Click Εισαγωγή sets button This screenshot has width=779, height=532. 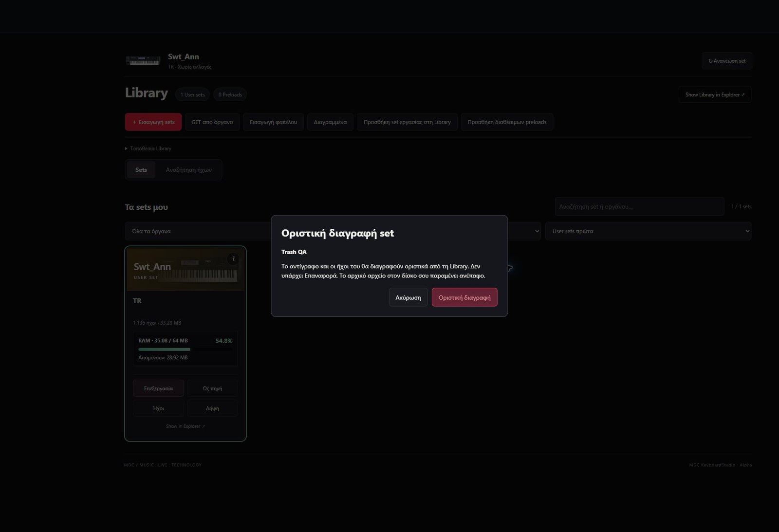click(x=153, y=122)
